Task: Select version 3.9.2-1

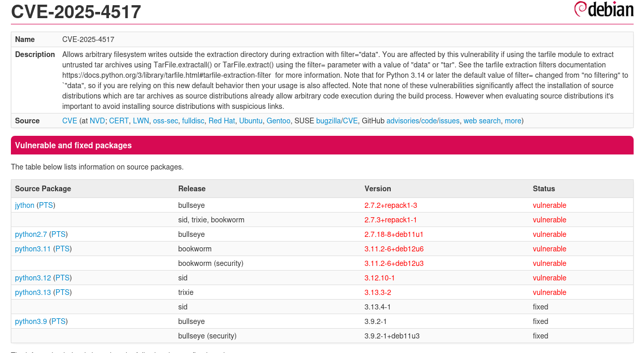Action: click(376, 321)
